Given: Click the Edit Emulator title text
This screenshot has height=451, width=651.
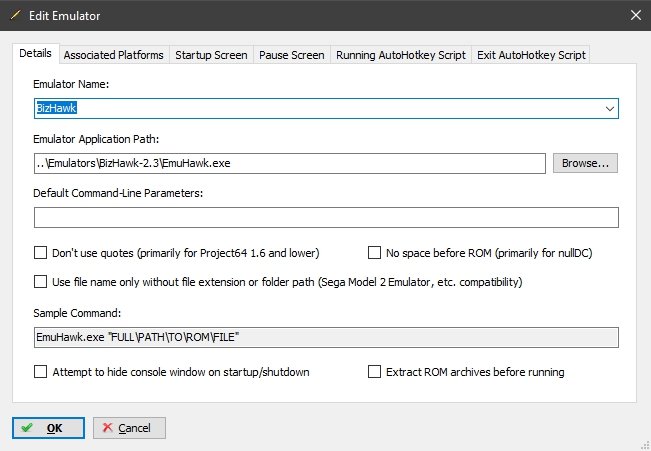Looking at the screenshot, I should pos(64,16).
